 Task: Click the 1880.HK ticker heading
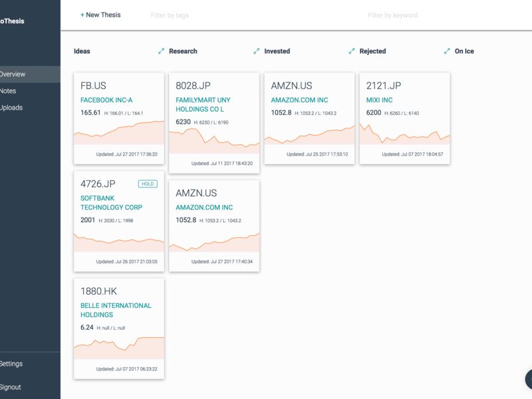point(98,291)
